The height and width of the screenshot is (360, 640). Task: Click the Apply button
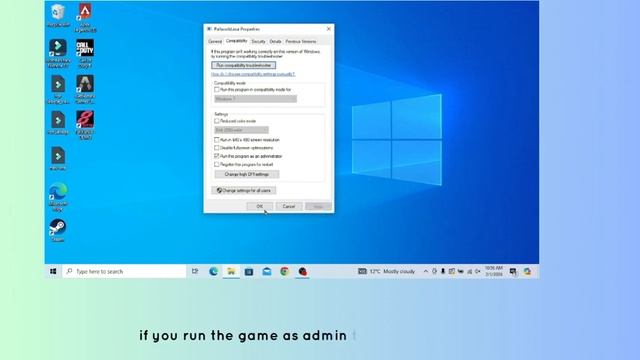coord(318,207)
